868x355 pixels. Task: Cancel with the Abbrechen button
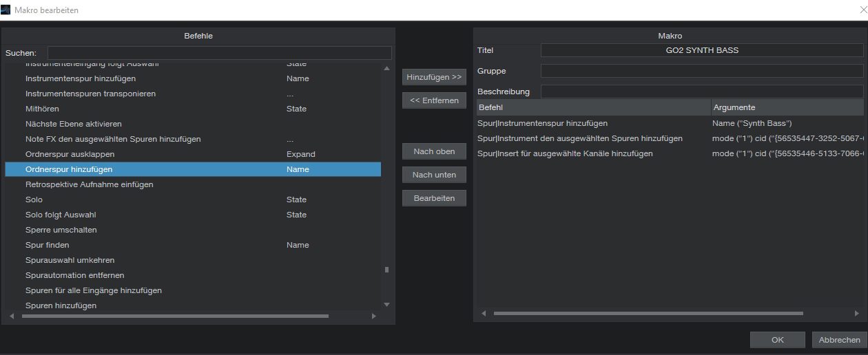tap(839, 340)
